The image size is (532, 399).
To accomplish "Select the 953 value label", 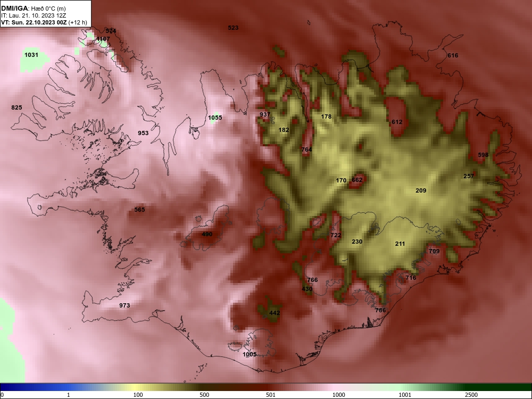I will (143, 133).
